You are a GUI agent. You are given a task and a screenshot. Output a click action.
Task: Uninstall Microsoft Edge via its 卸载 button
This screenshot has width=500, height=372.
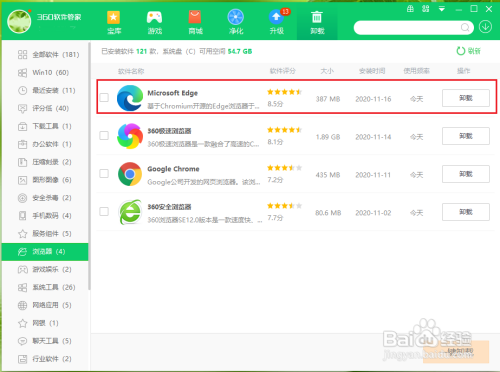pyautogui.click(x=466, y=98)
